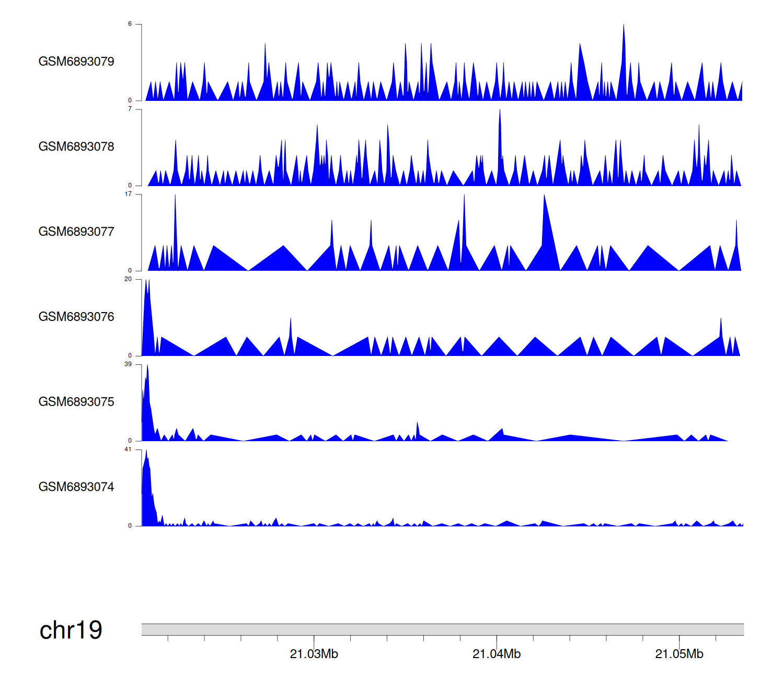Select the GSM6893076 track label
The image size is (784, 690).
tap(76, 317)
